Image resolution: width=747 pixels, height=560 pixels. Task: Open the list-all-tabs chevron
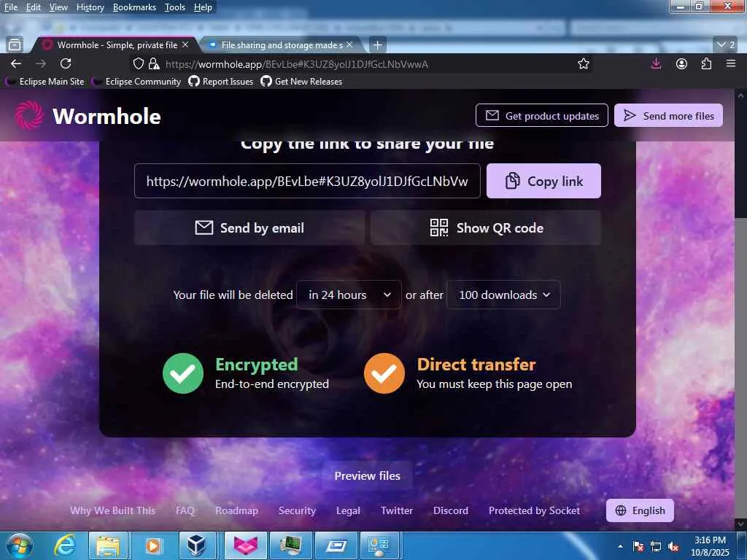[x=726, y=44]
